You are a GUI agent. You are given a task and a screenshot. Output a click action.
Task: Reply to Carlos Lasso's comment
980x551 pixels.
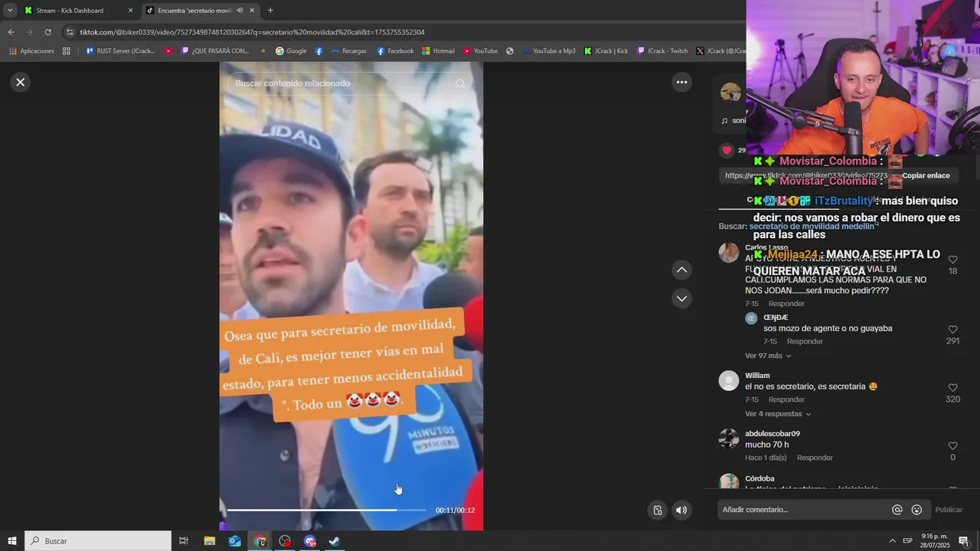(786, 304)
